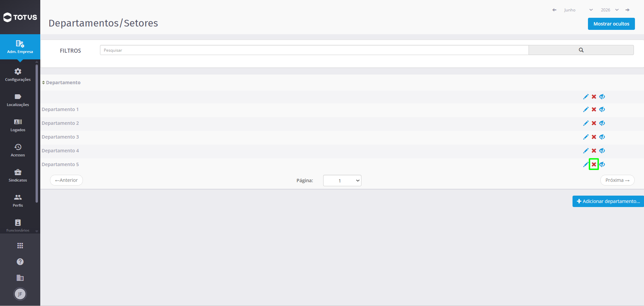
Task: Open Configurações in the sidebar
Action: click(18, 75)
